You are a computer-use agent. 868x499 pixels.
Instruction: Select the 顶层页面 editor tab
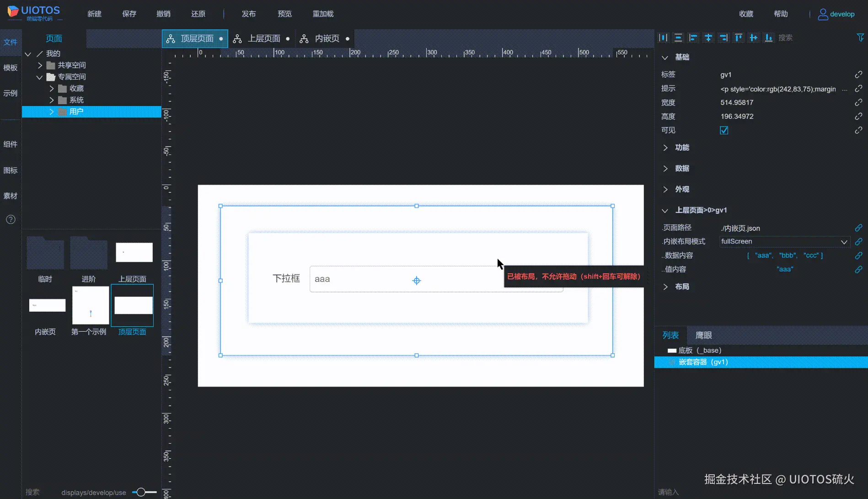(x=195, y=39)
